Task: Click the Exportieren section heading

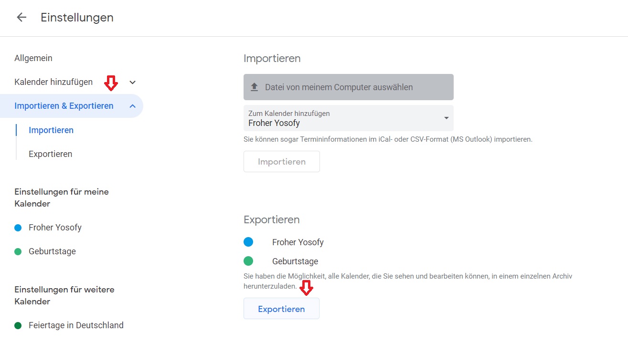Action: click(272, 220)
